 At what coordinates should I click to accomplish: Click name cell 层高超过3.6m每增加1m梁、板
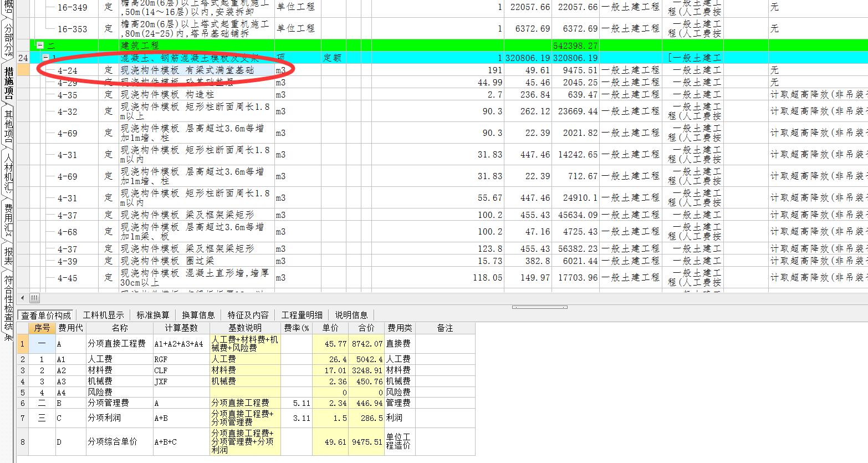click(x=196, y=232)
